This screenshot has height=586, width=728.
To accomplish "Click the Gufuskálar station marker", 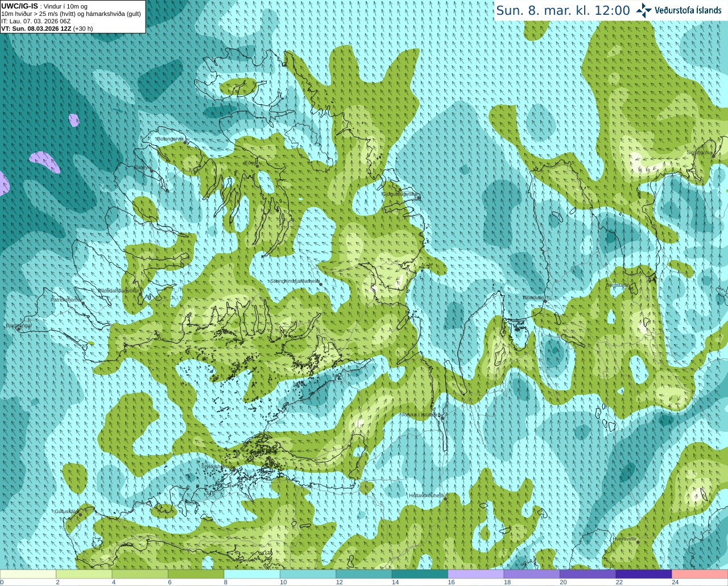I will click(x=80, y=514).
